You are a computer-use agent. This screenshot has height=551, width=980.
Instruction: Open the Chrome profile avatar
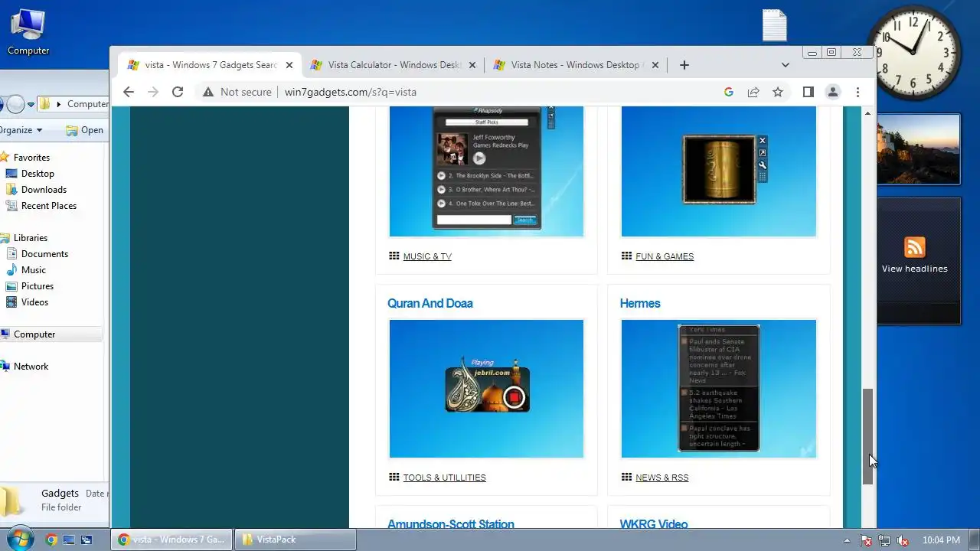[x=833, y=92]
